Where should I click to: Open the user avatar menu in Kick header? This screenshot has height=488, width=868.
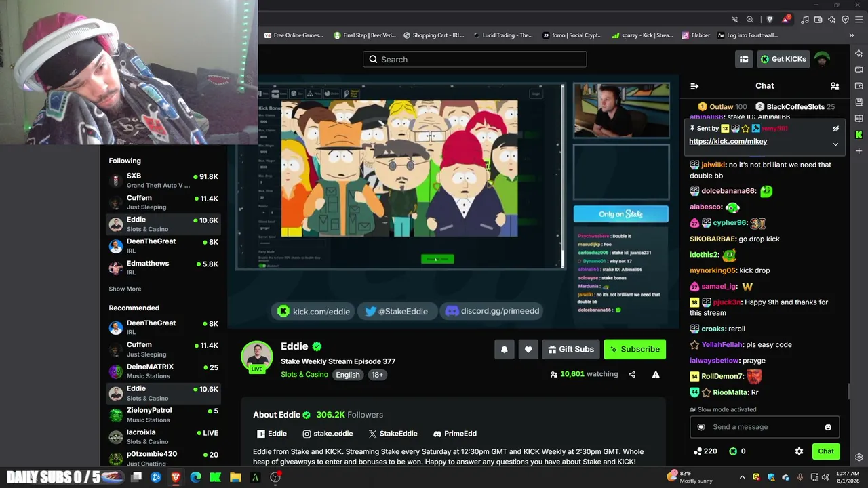click(x=822, y=59)
